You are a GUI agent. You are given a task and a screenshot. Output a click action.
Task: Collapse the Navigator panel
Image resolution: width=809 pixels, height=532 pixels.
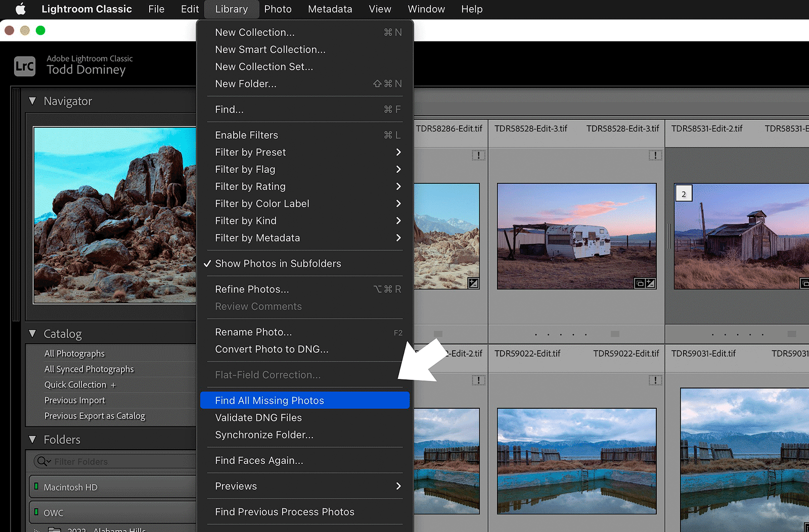click(x=33, y=101)
